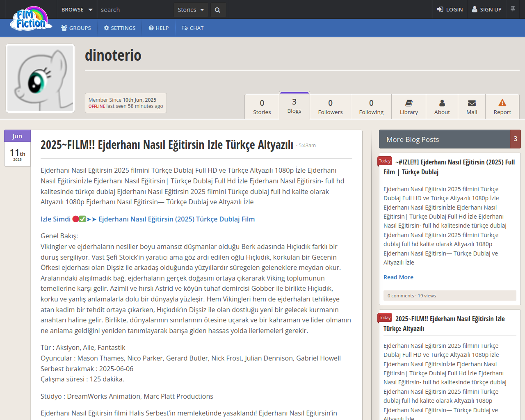Click Read More in first sidebar post
Screen dimensions: 525x420
click(398, 277)
